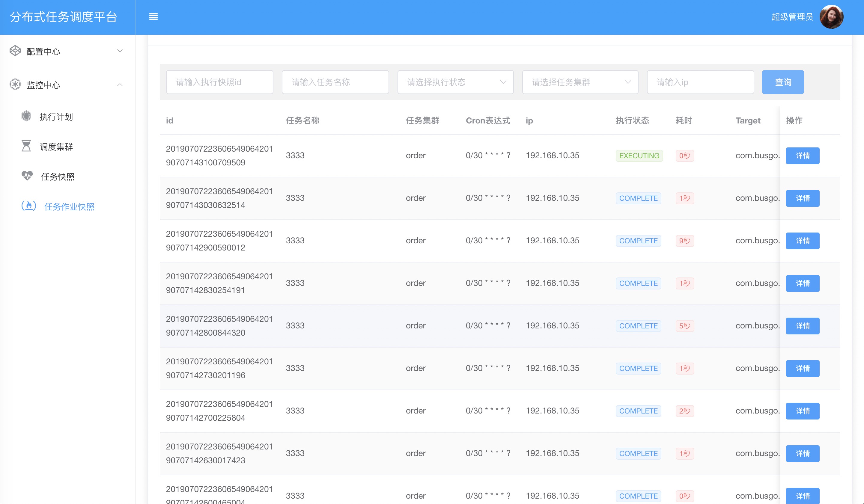
Task: Open 详情 for the EXECUTING row
Action: click(802, 156)
